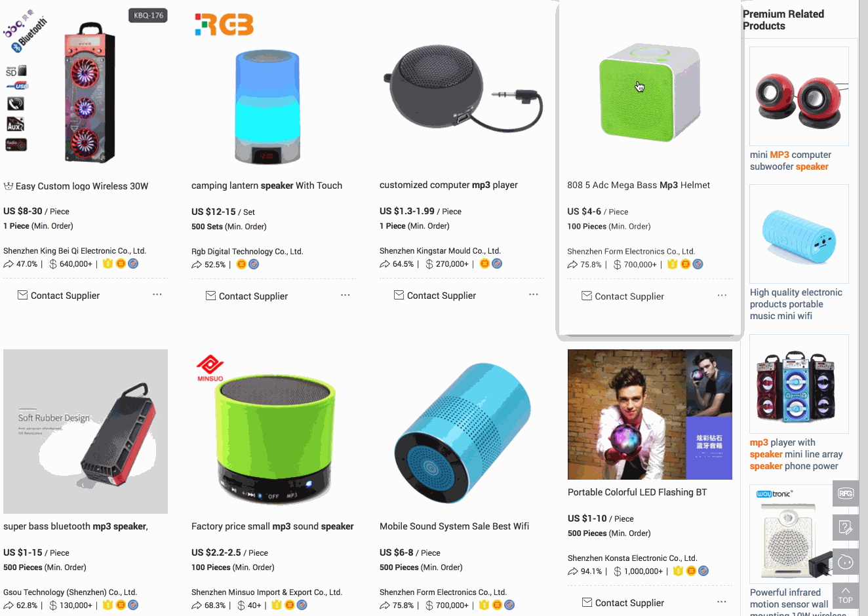This screenshot has width=868, height=616.
Task: Click envelope icon next to 808 Helmet supplier
Action: 587,296
